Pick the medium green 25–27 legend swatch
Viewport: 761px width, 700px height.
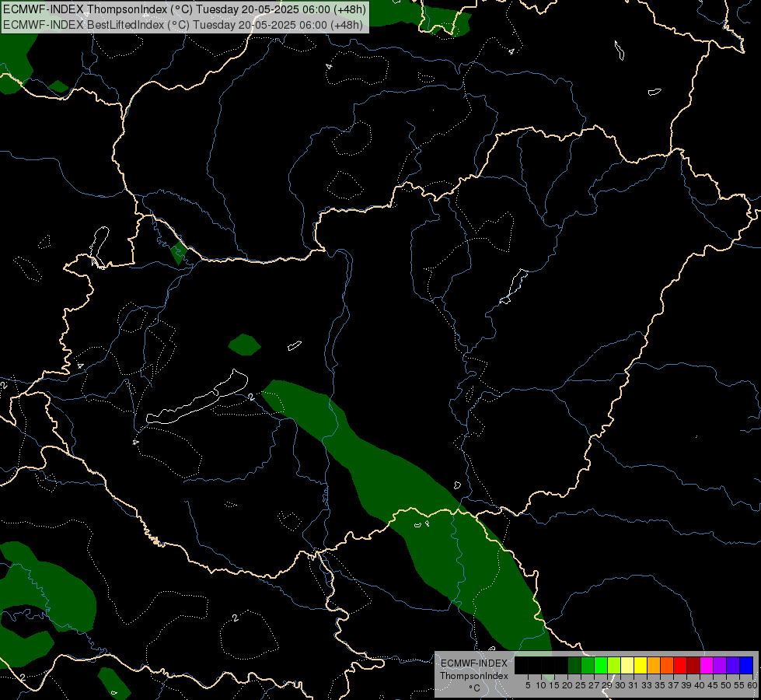point(588,665)
